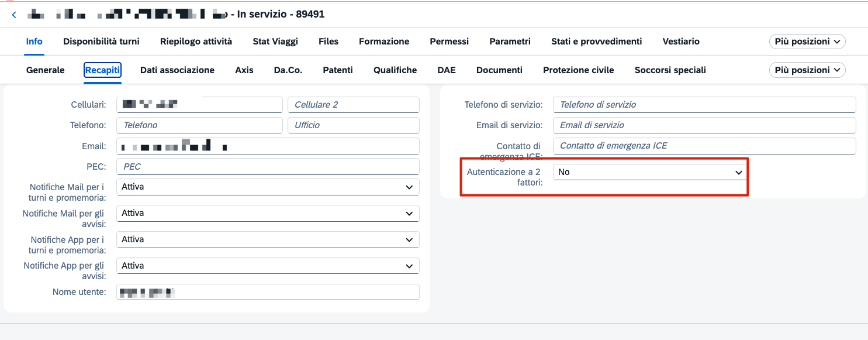
Task: Switch to Disponibilità turni tab
Action: tap(101, 42)
